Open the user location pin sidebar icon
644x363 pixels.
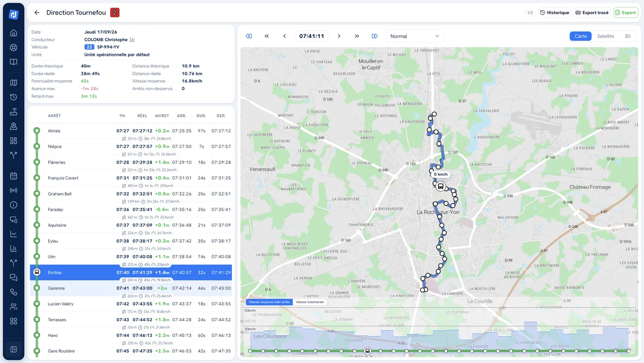click(x=13, y=126)
